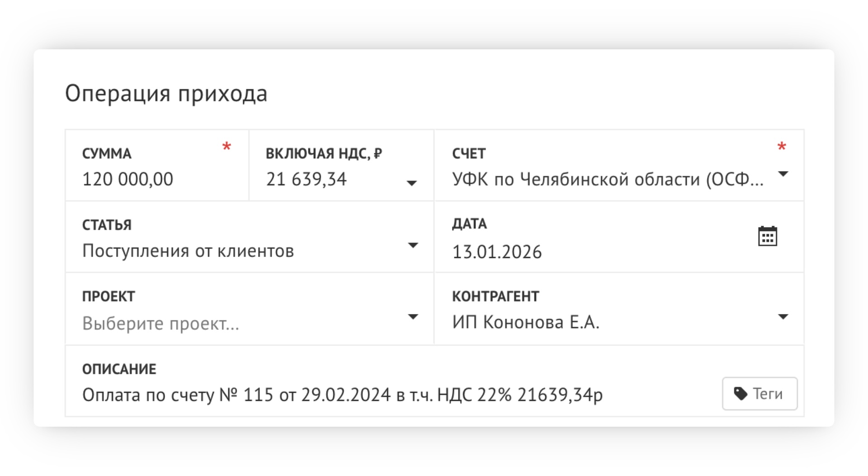
Task: Click the Операция прихода heading
Action: click(166, 94)
